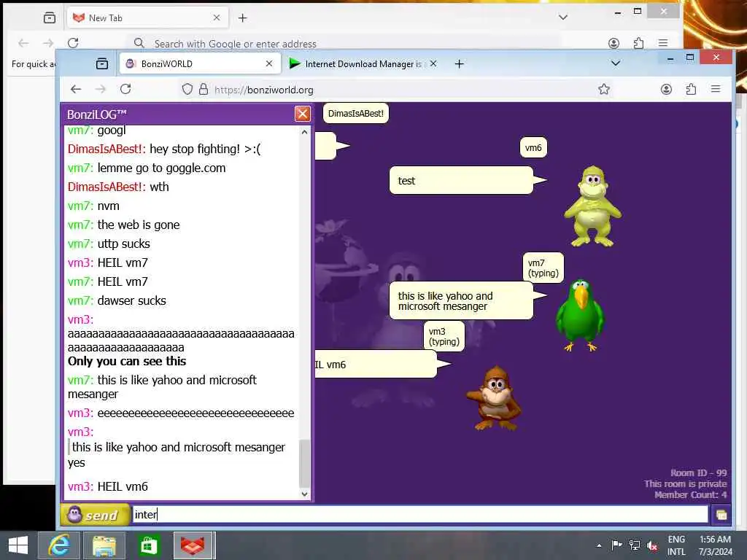Open the Windows Start button
747x560 pixels.
tap(18, 545)
